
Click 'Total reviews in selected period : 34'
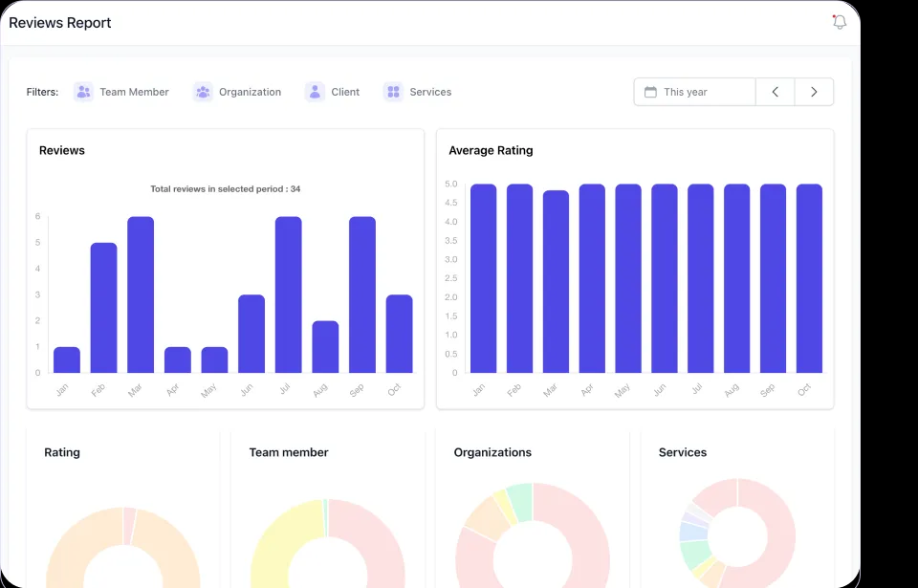[x=226, y=189]
